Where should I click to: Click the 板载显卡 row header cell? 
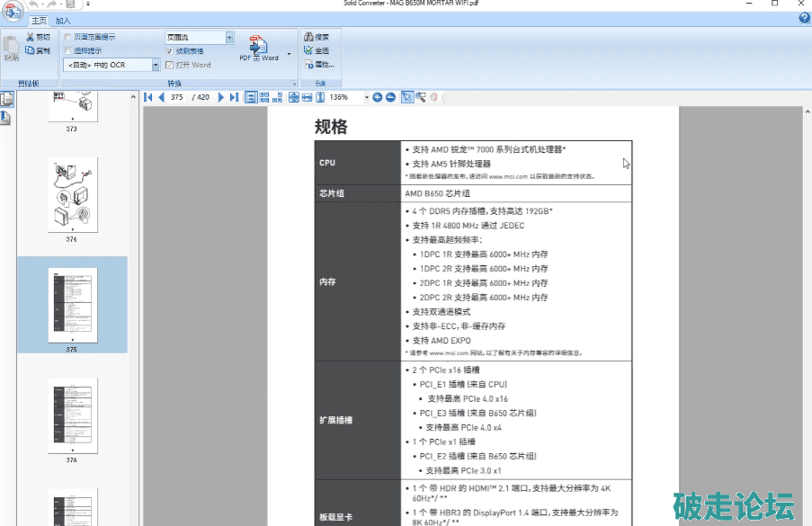pyautogui.click(x=357, y=503)
